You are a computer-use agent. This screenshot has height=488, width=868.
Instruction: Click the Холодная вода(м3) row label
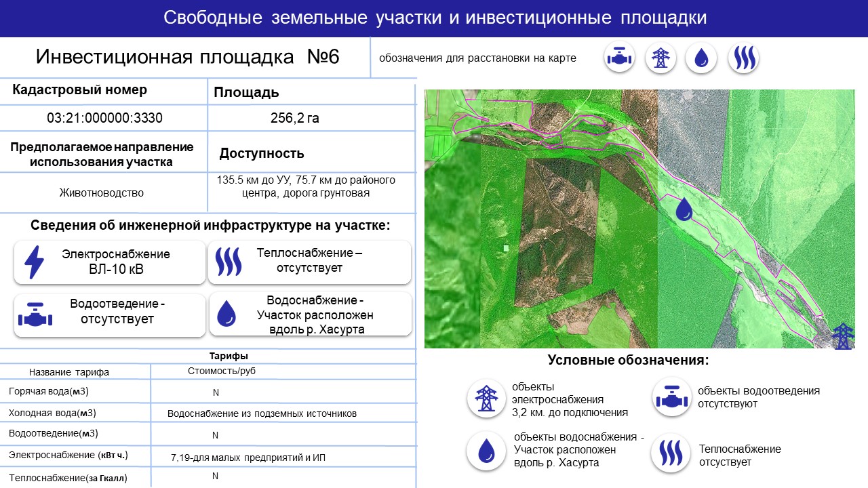52,413
